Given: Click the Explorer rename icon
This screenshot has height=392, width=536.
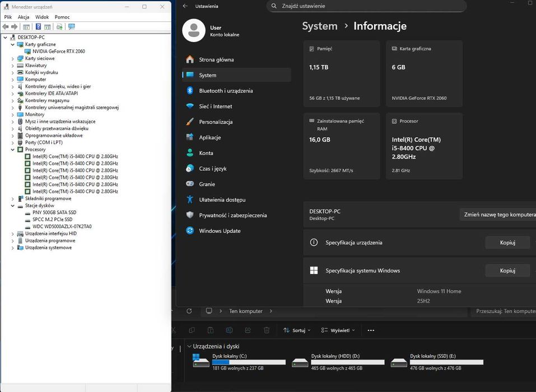Looking at the screenshot, I should tap(229, 330).
